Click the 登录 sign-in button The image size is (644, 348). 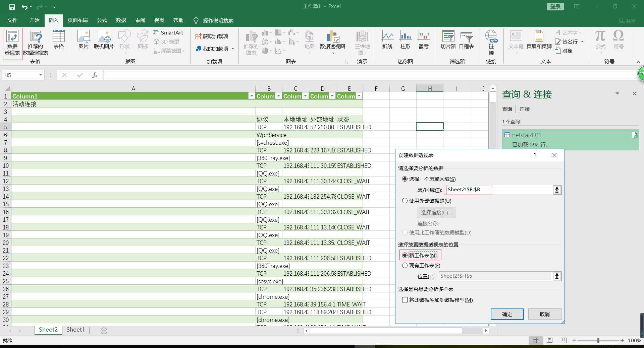555,7
